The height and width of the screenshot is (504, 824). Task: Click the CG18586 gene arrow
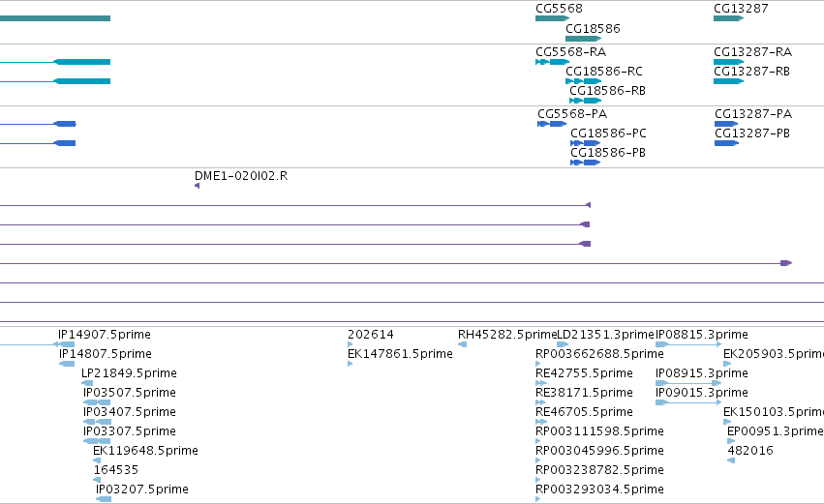(583, 39)
